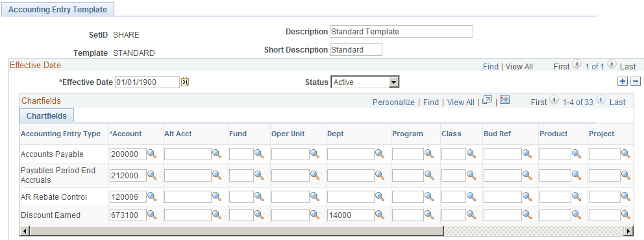Click 'Payables Period End Accruals' text

point(58,175)
